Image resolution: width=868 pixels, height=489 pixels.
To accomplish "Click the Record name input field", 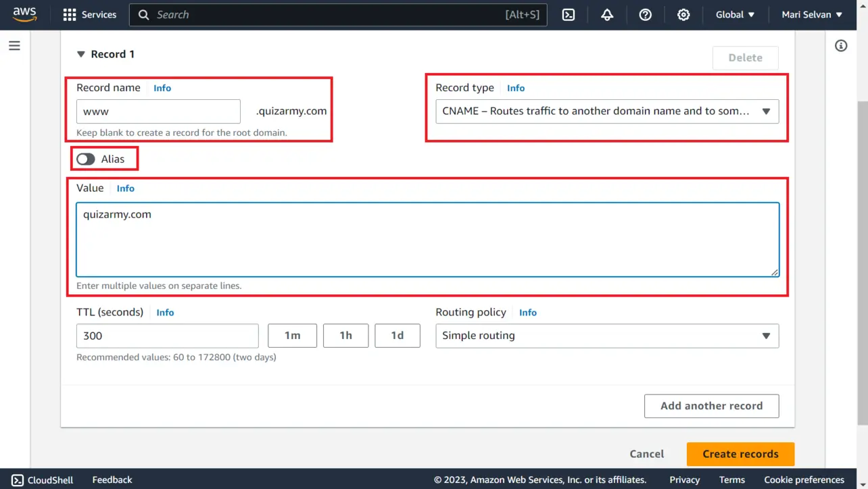I will (158, 111).
